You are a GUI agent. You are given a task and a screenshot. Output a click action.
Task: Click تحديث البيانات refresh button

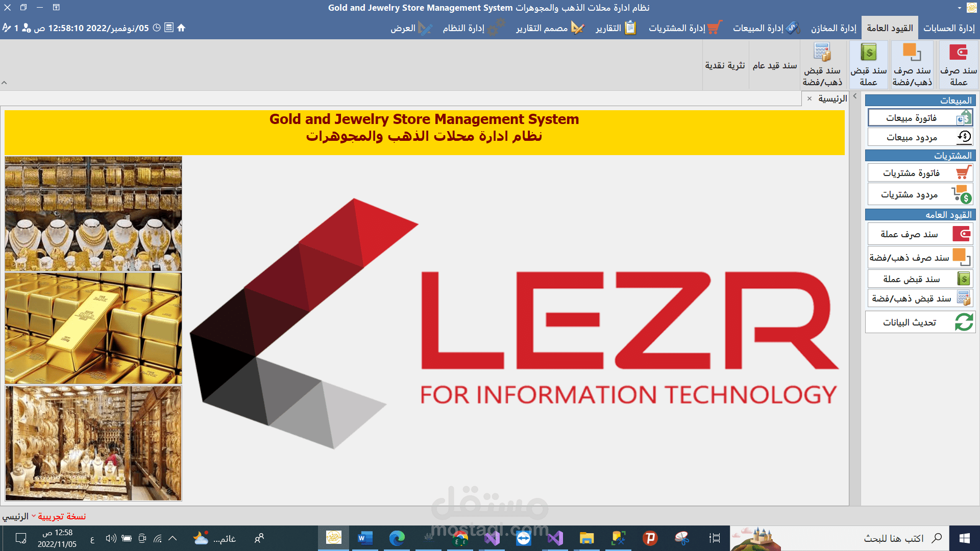point(920,322)
